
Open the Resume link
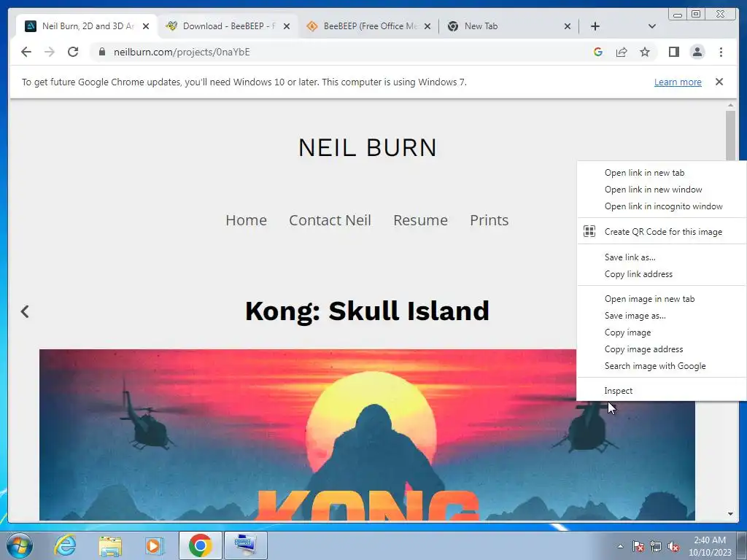point(420,220)
